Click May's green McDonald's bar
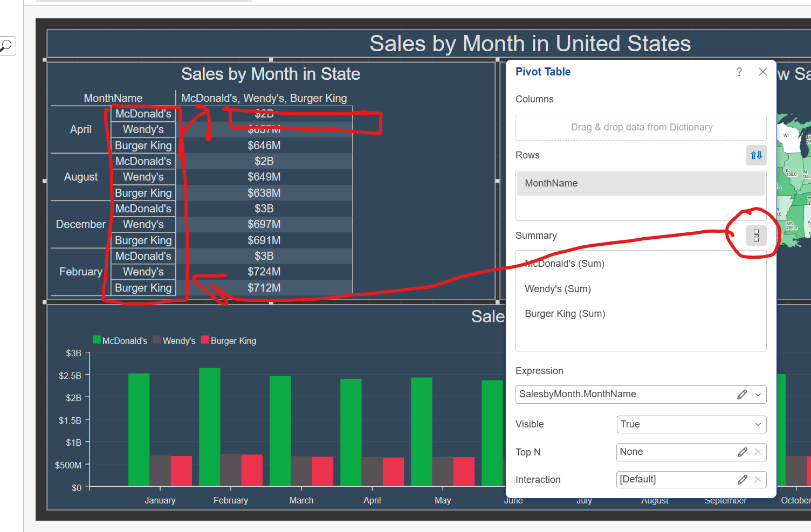 pyautogui.click(x=422, y=432)
